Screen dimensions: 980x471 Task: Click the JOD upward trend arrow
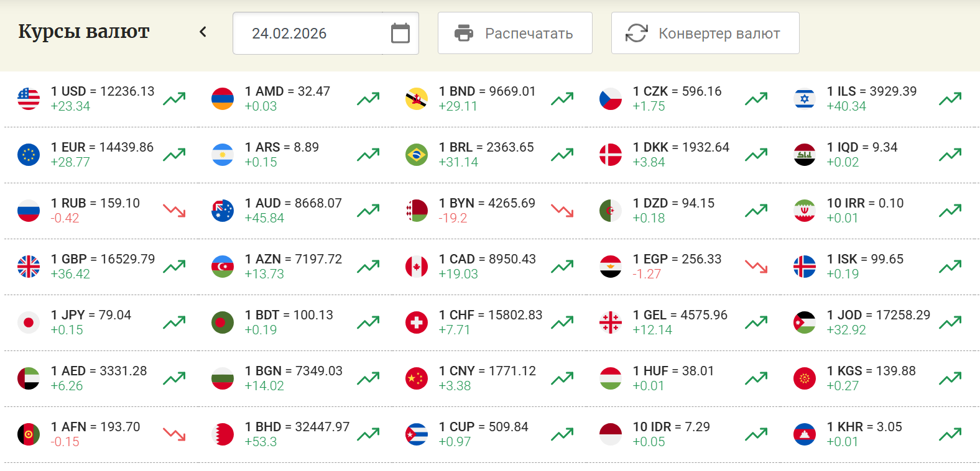pyautogui.click(x=950, y=322)
